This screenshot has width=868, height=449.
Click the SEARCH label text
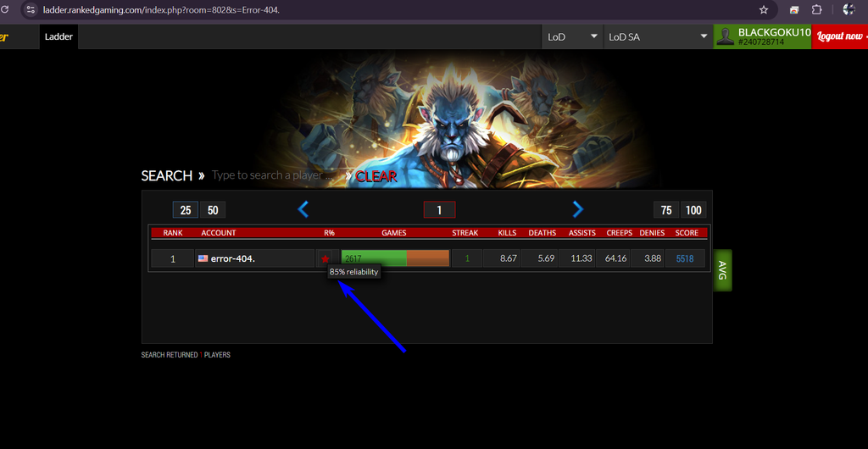pyautogui.click(x=167, y=176)
